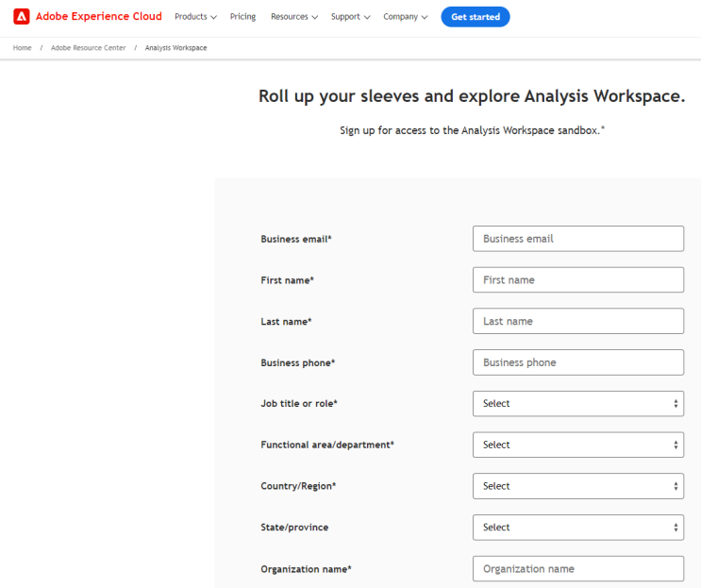Expand the Resources menu
This screenshot has width=701, height=588.
pos(294,17)
